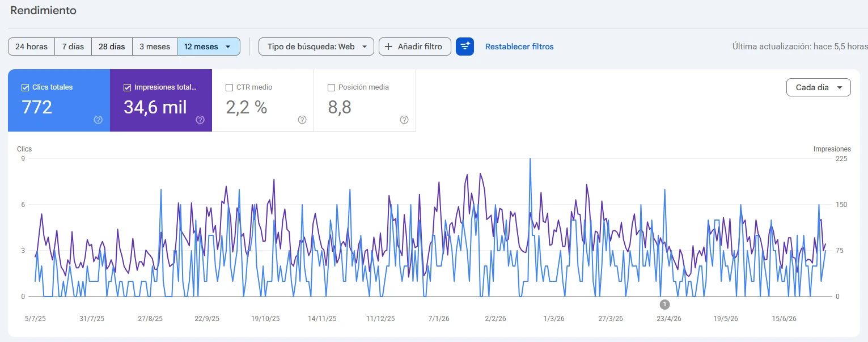Click the plus icon in Añadir filtro
Screen dimensions: 868x342
coord(388,47)
